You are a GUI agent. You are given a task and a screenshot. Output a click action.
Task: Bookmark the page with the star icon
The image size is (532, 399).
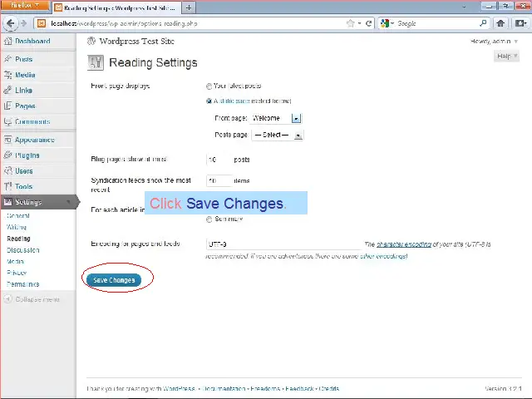351,23
